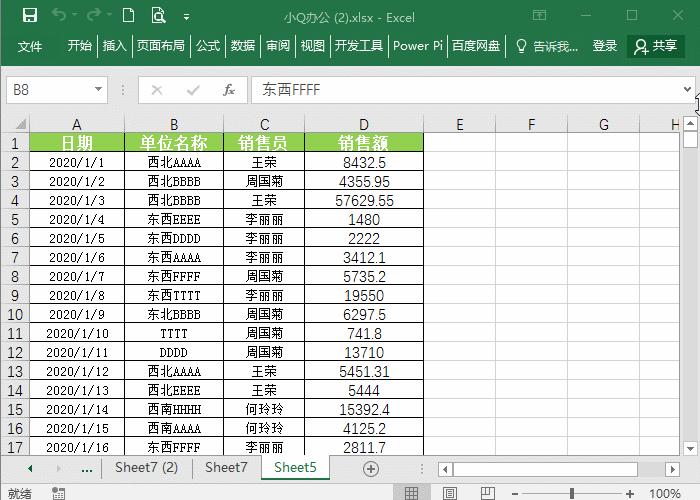Viewport: 700px width, 500px height.
Task: Expand the Undo history dropdown arrow
Action: [74, 15]
